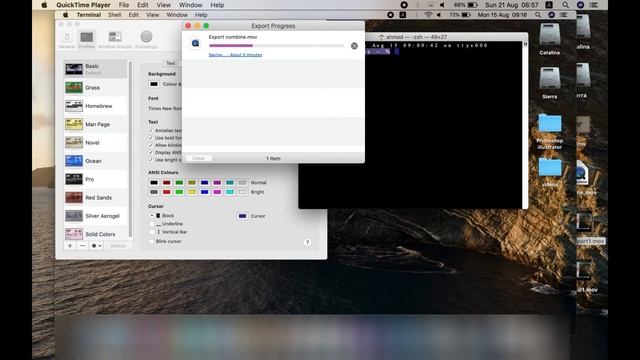Click the 72% battery indicator in Terminal's menu bar

(x=460, y=15)
